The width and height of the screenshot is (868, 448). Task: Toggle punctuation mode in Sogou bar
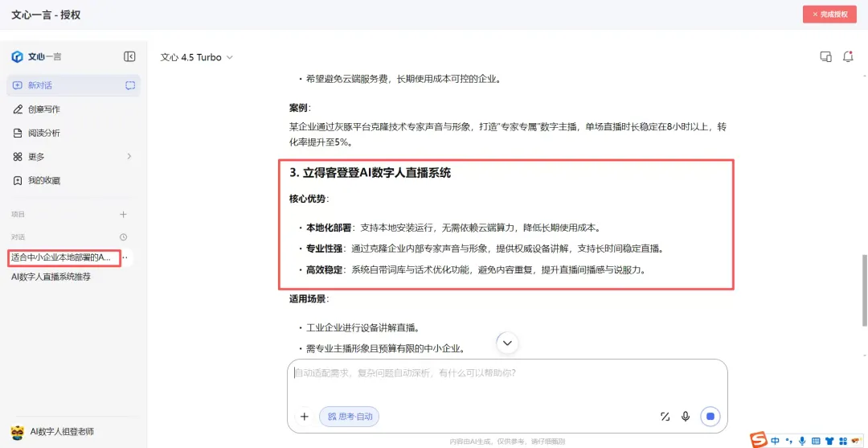click(x=788, y=441)
